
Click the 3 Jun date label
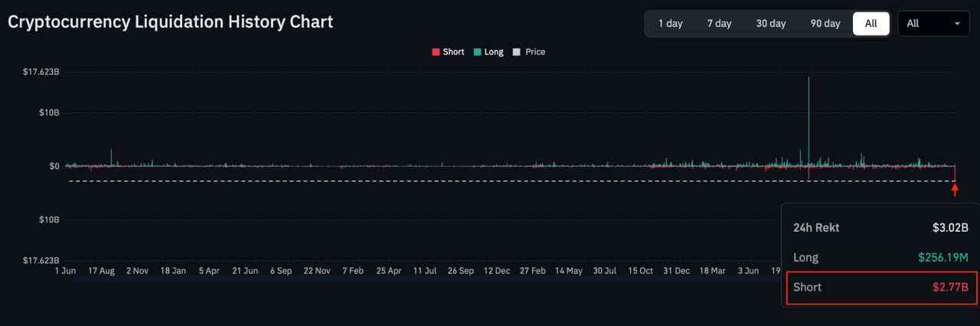coord(748,271)
